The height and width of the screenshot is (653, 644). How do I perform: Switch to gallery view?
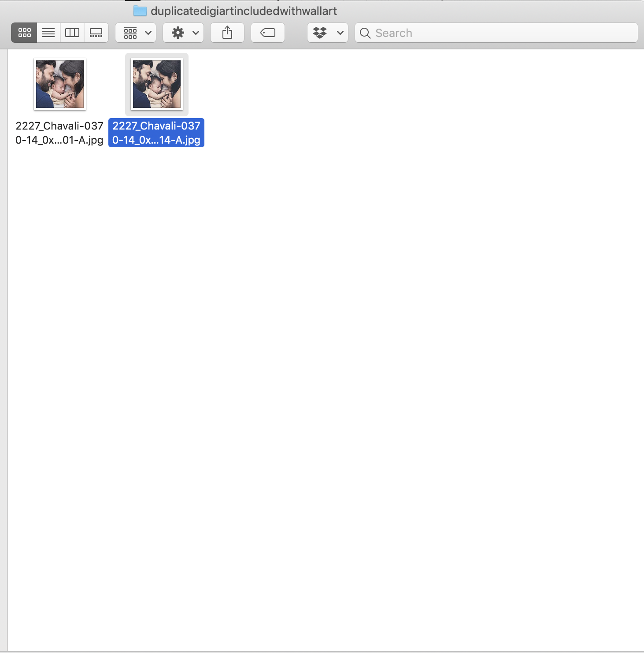coord(96,33)
